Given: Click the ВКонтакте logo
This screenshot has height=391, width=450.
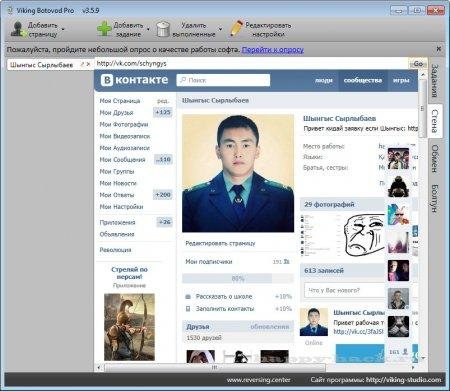Looking at the screenshot, I should [134, 80].
